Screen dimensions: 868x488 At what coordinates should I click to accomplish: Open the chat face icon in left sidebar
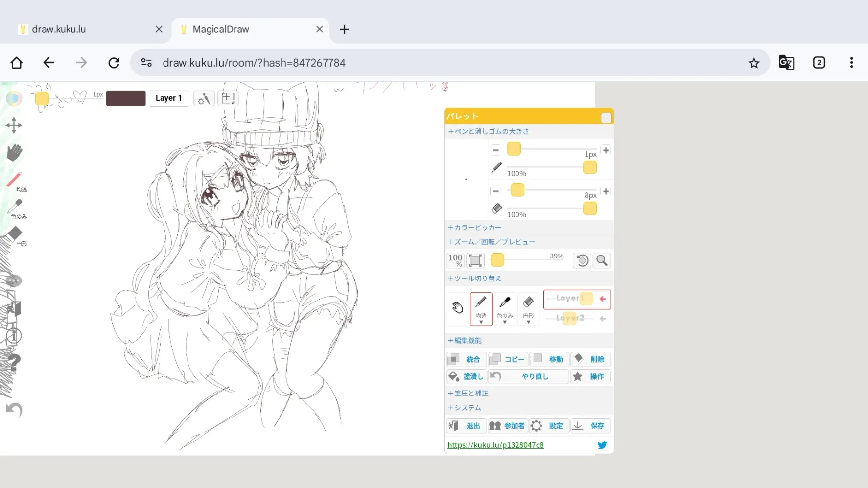(14, 280)
